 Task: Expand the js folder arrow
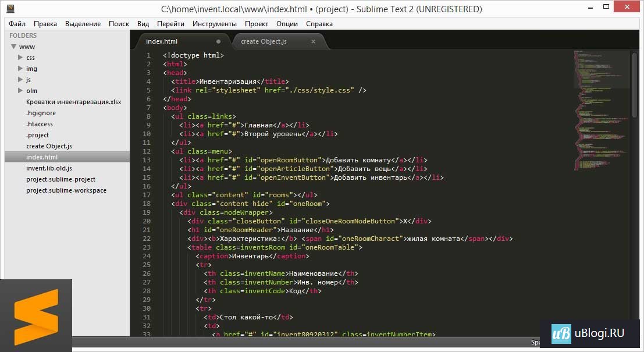click(20, 80)
